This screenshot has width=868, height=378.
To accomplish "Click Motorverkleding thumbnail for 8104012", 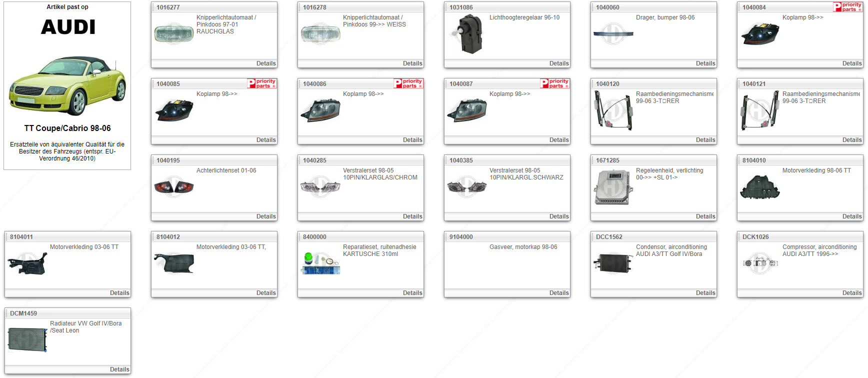I will (173, 263).
